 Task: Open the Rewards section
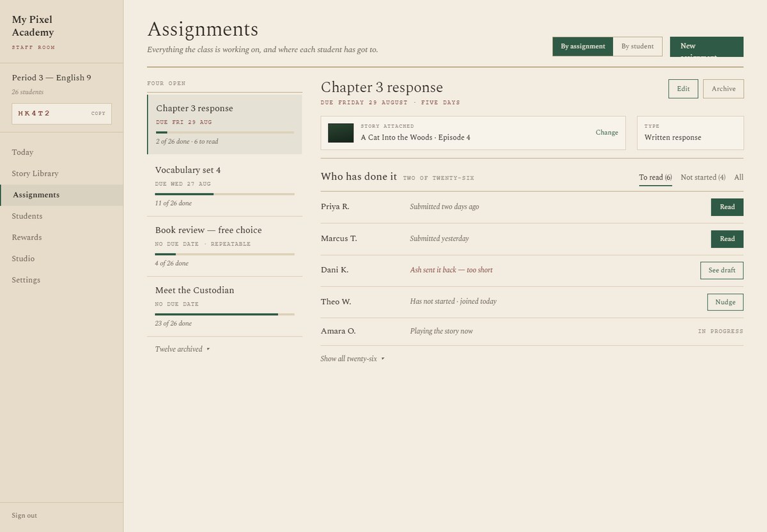click(27, 238)
